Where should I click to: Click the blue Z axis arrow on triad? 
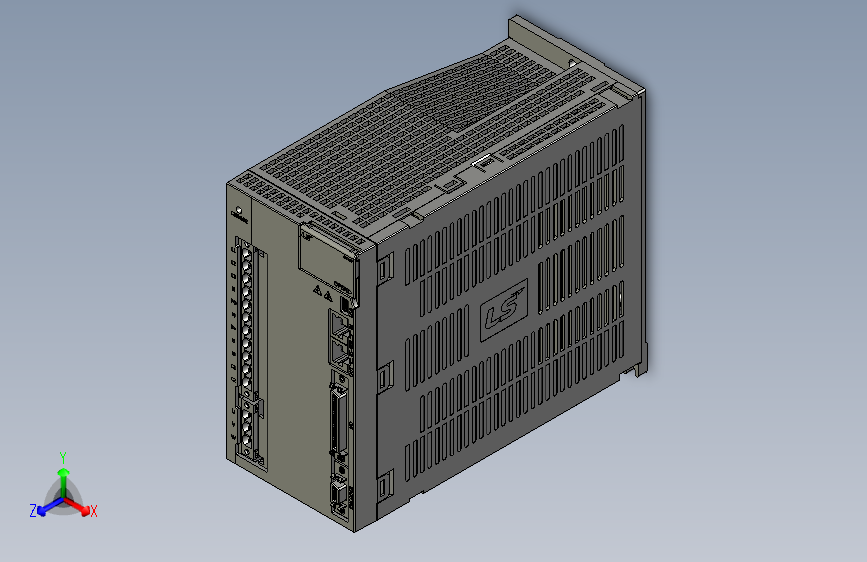click(x=50, y=507)
